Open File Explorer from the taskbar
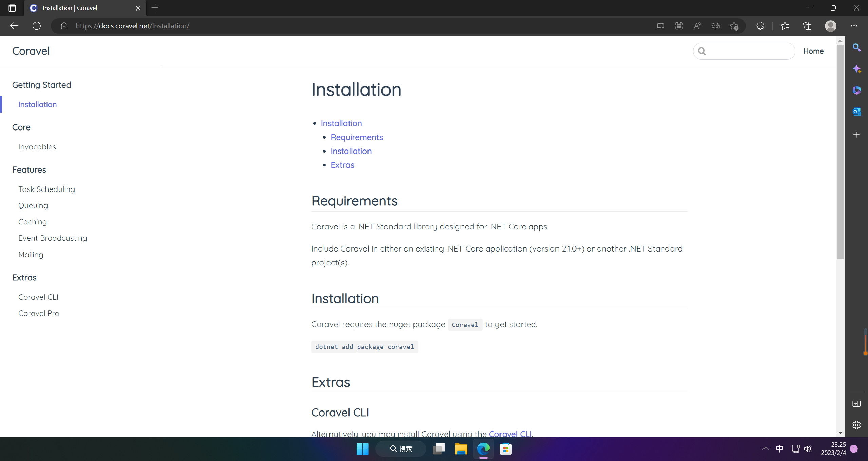The width and height of the screenshot is (868, 461). (461, 449)
